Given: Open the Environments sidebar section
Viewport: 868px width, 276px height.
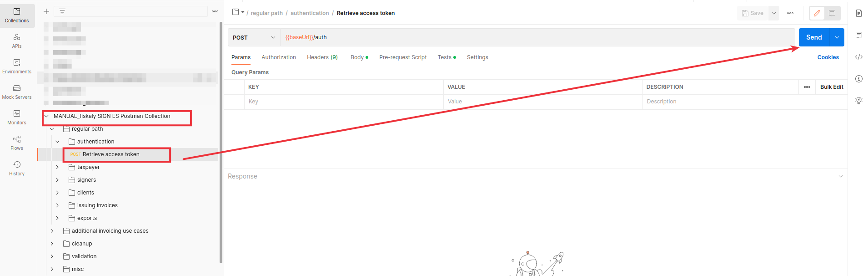Looking at the screenshot, I should coord(17,66).
